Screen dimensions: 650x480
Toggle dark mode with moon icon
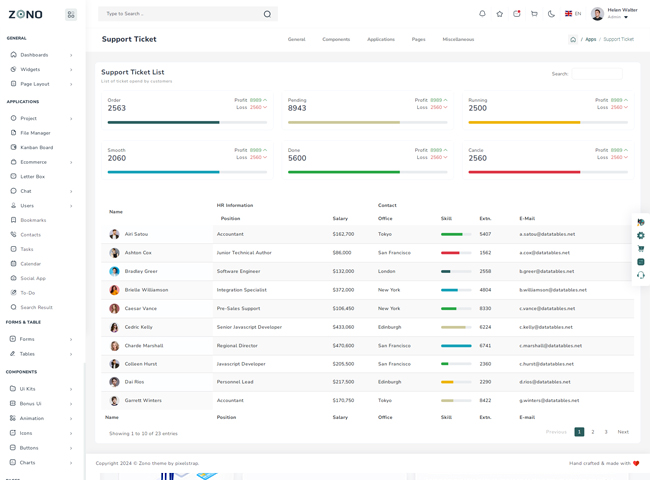(551, 14)
